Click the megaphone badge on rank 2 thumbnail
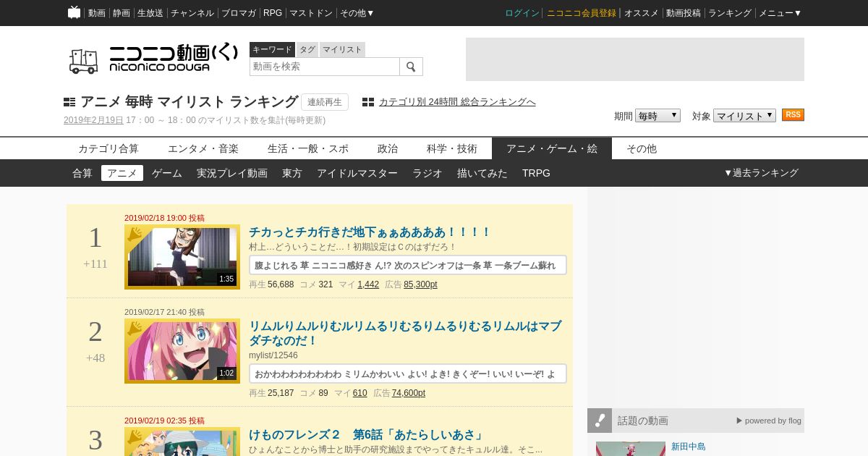The width and height of the screenshot is (868, 456). click(135, 328)
